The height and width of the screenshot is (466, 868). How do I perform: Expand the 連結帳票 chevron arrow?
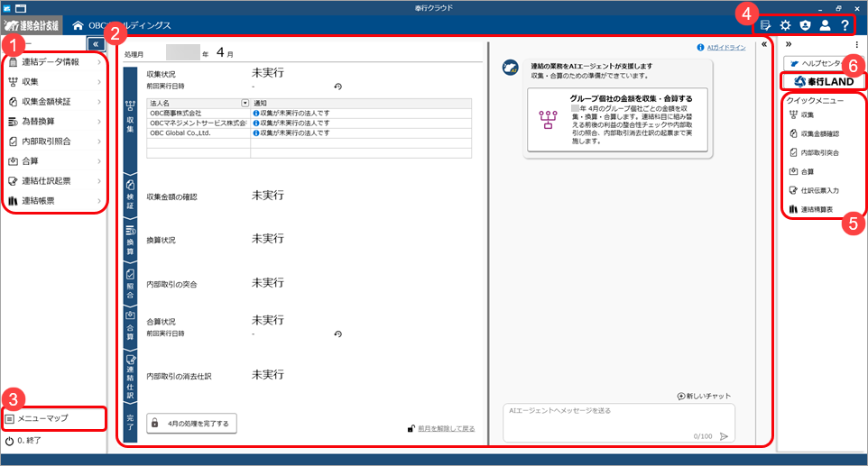99,201
